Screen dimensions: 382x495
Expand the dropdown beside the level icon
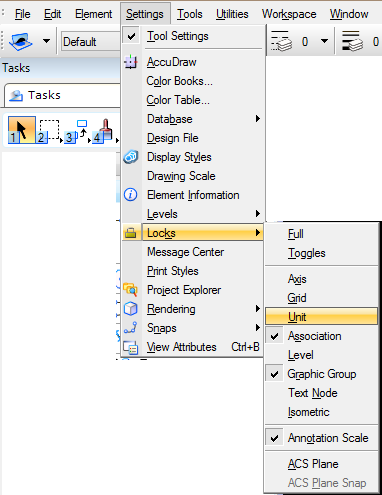(46, 41)
